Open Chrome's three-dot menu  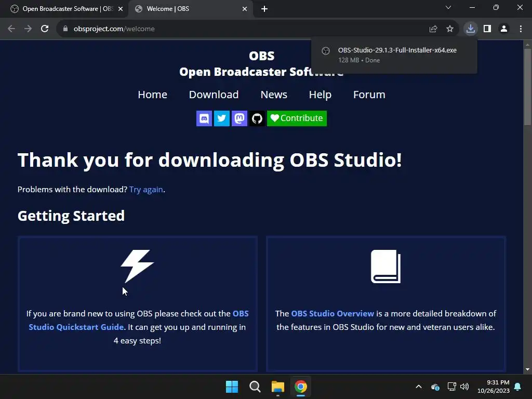point(521,29)
